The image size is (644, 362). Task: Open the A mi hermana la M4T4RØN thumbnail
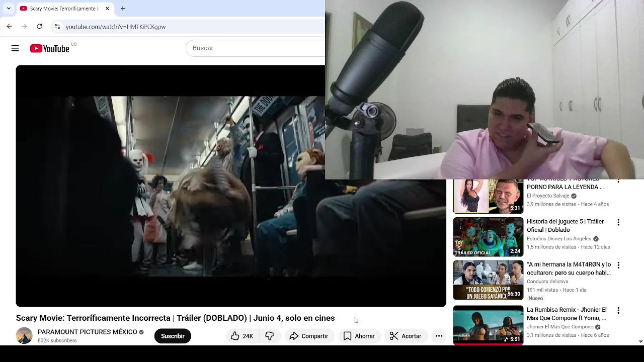(488, 280)
